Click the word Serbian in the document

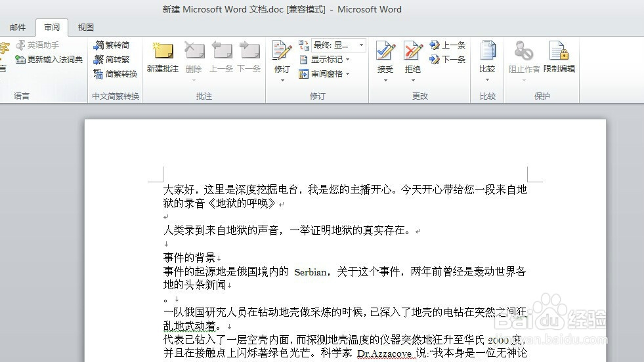point(311,272)
